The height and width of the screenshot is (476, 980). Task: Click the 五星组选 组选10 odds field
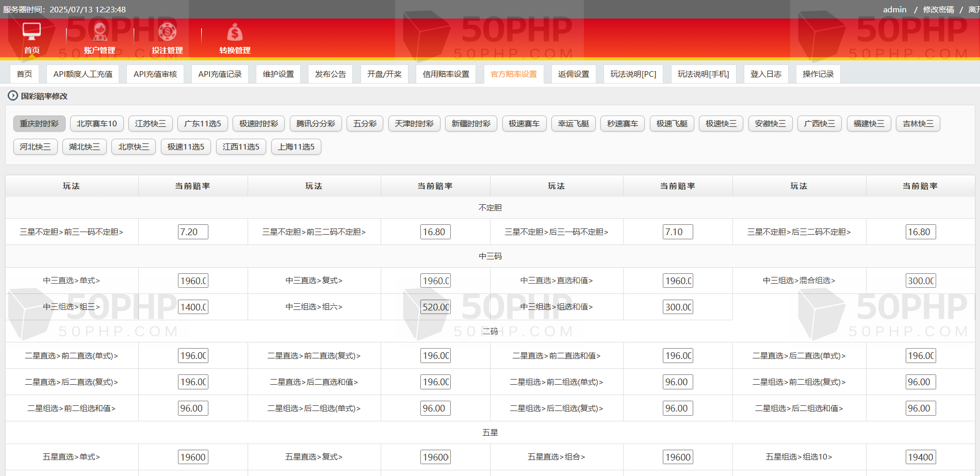pos(920,457)
